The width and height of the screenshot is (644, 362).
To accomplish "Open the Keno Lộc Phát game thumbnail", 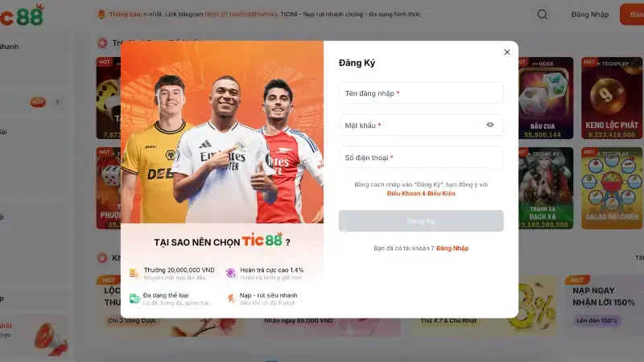I will [x=612, y=98].
